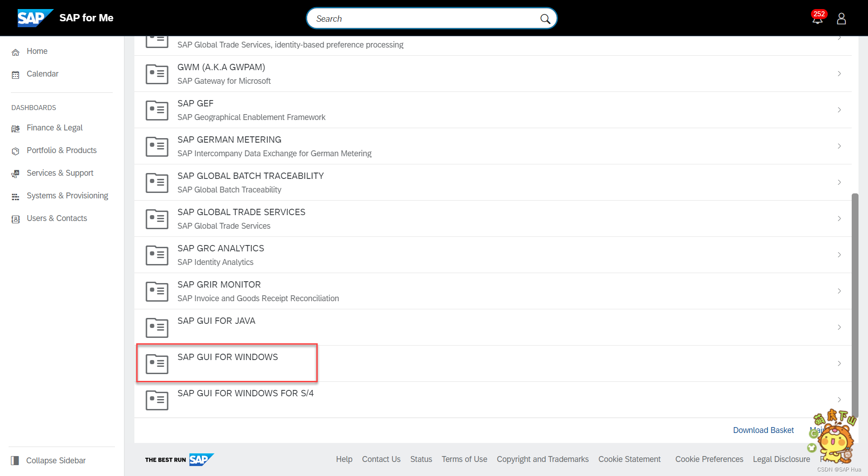Open Portfolio & Products dashboard
The image size is (868, 476).
pyautogui.click(x=62, y=150)
